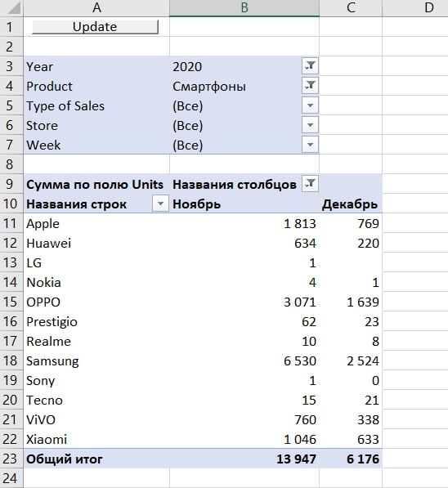Screen dimensions: 448x488
Task: Select the Sony row label
Action: [x=96, y=380]
